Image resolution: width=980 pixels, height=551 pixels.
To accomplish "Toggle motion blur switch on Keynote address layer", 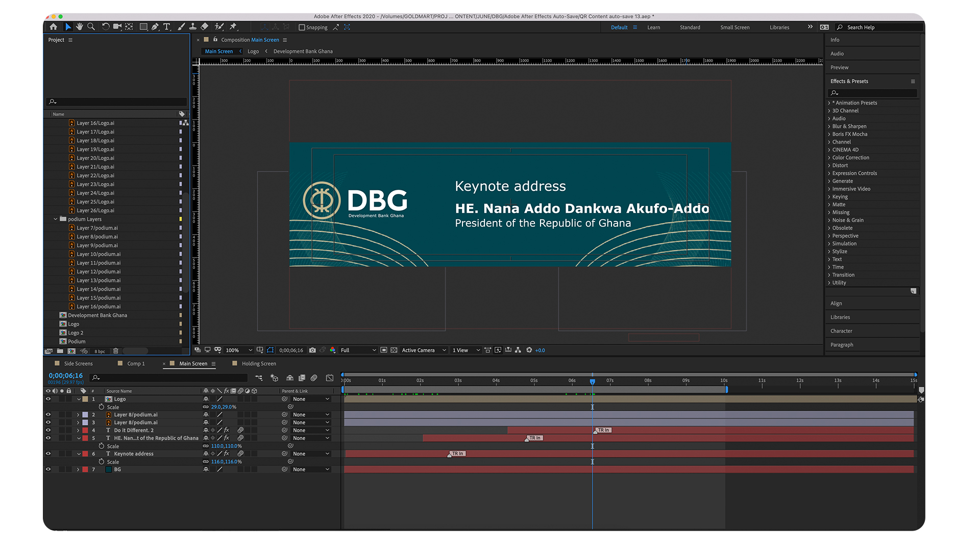I will tap(240, 454).
